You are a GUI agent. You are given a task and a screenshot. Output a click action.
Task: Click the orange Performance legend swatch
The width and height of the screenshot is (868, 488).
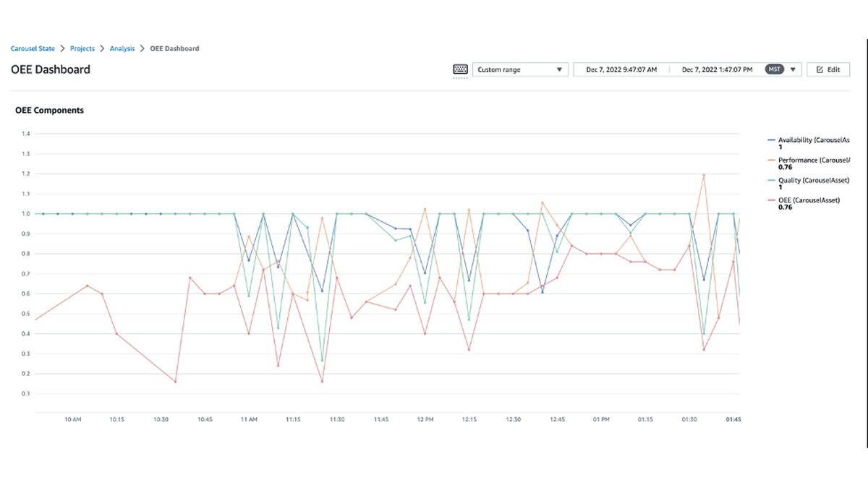[x=771, y=160]
